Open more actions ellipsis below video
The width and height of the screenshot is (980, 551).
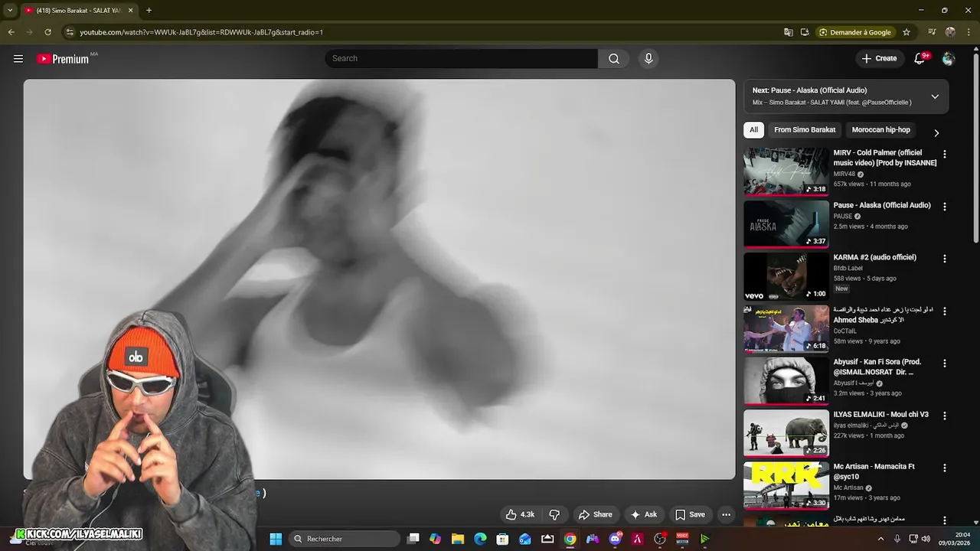point(727,514)
